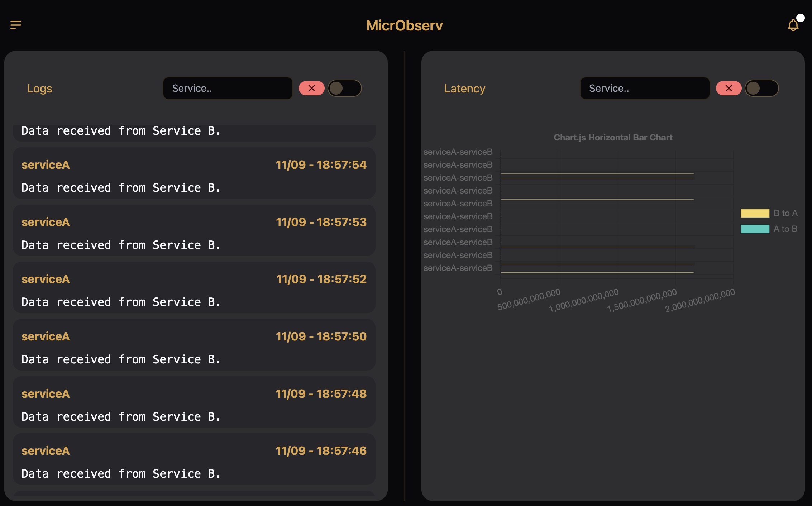Clear the Logs service filter

(x=311, y=88)
